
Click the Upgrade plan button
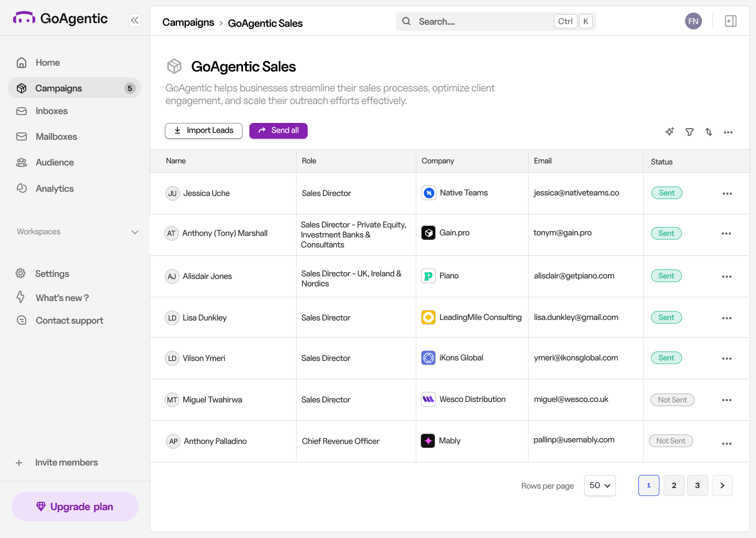(75, 506)
